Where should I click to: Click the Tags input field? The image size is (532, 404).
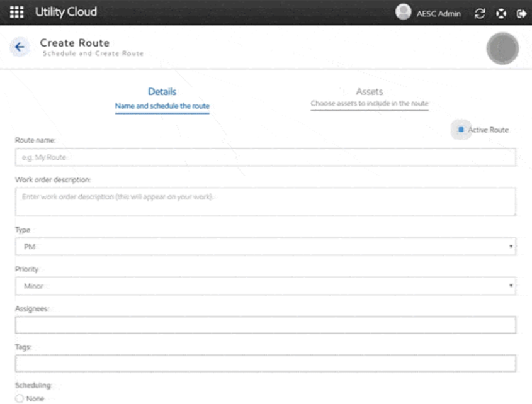point(265,363)
